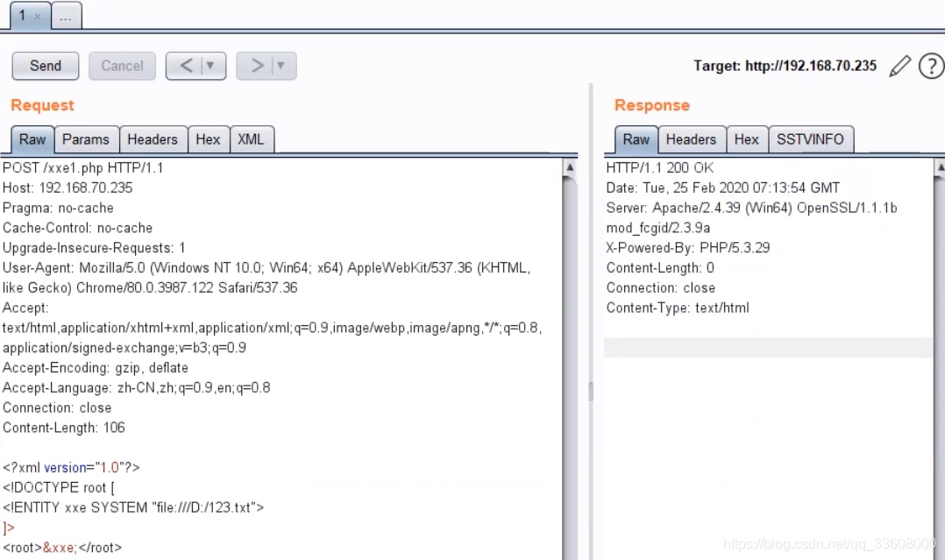Image resolution: width=945 pixels, height=560 pixels.
Task: Click the <!DOCTYPE root [ line
Action: point(59,487)
